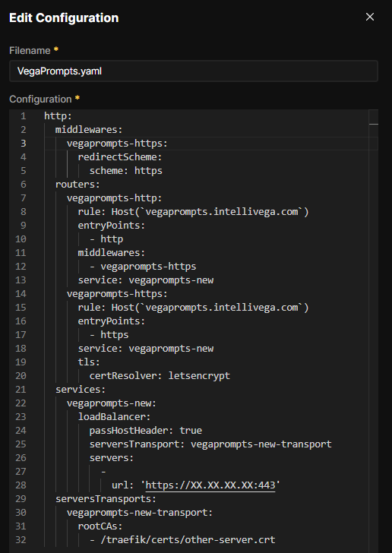
Task: Click the Host rule on line 15
Action: [194, 308]
